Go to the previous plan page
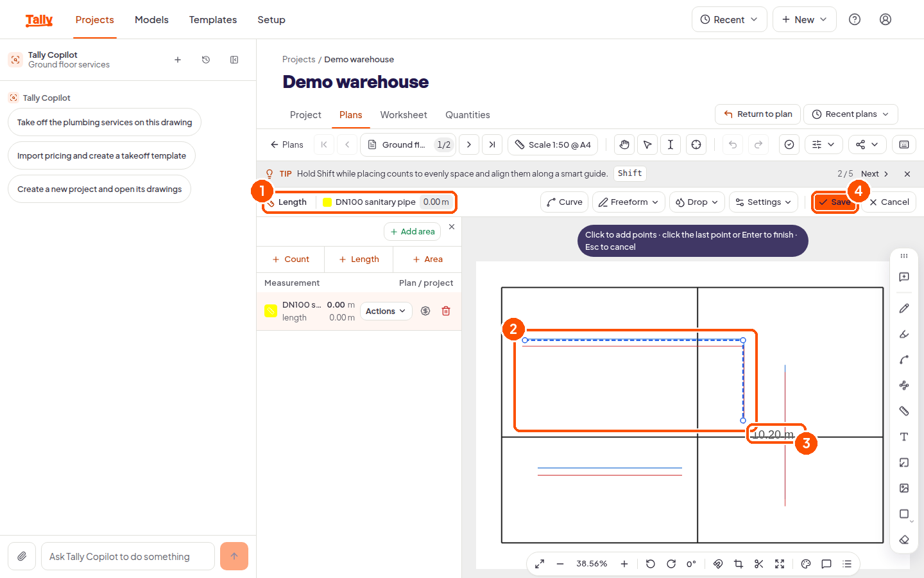This screenshot has width=924, height=578. pyautogui.click(x=347, y=144)
